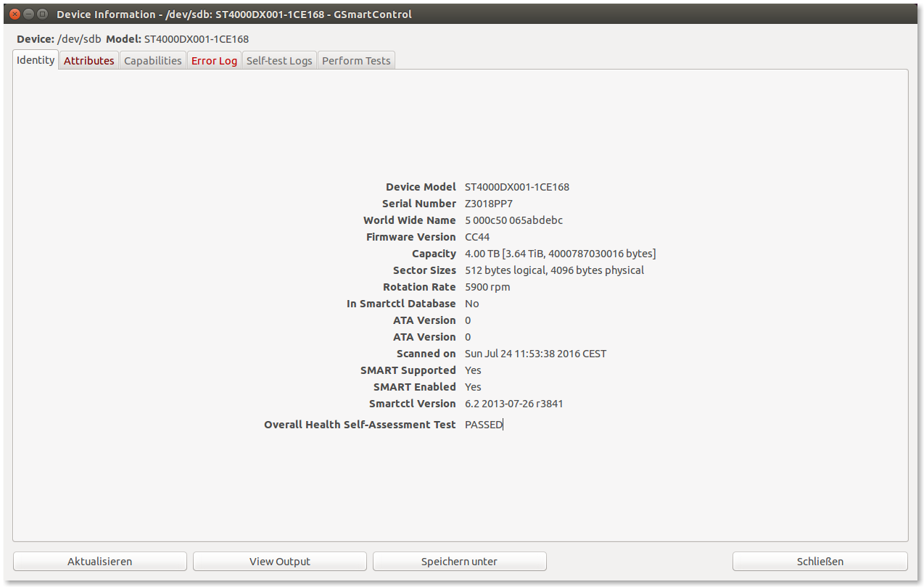Click the Schließen button

pyautogui.click(x=820, y=562)
